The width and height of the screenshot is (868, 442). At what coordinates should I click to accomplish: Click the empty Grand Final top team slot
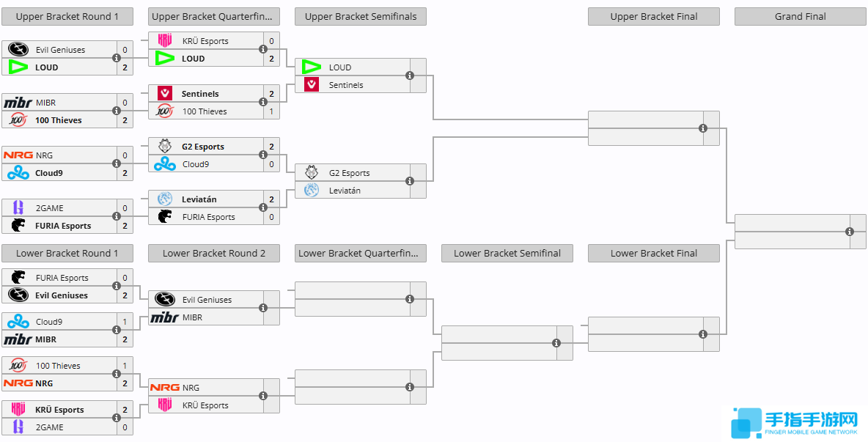(x=790, y=223)
